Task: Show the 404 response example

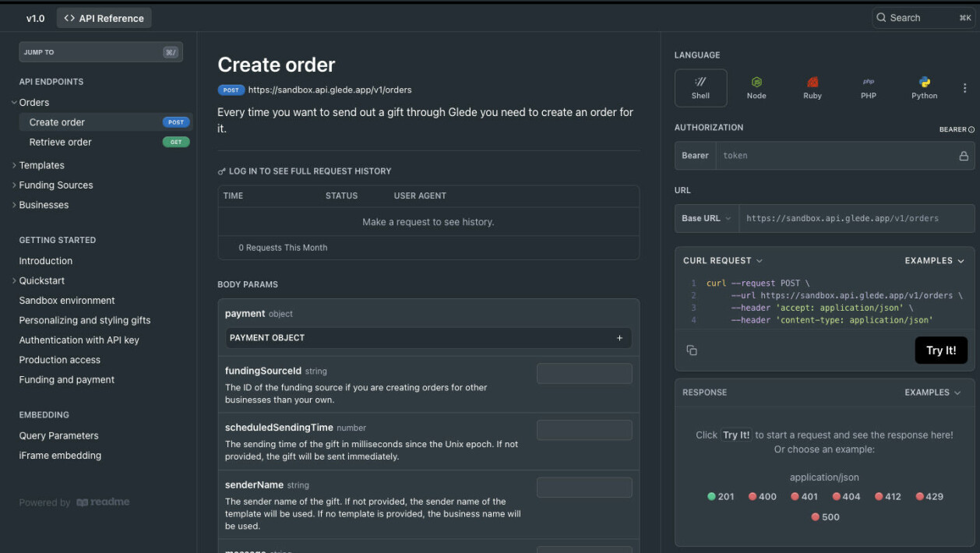Action: tap(846, 496)
